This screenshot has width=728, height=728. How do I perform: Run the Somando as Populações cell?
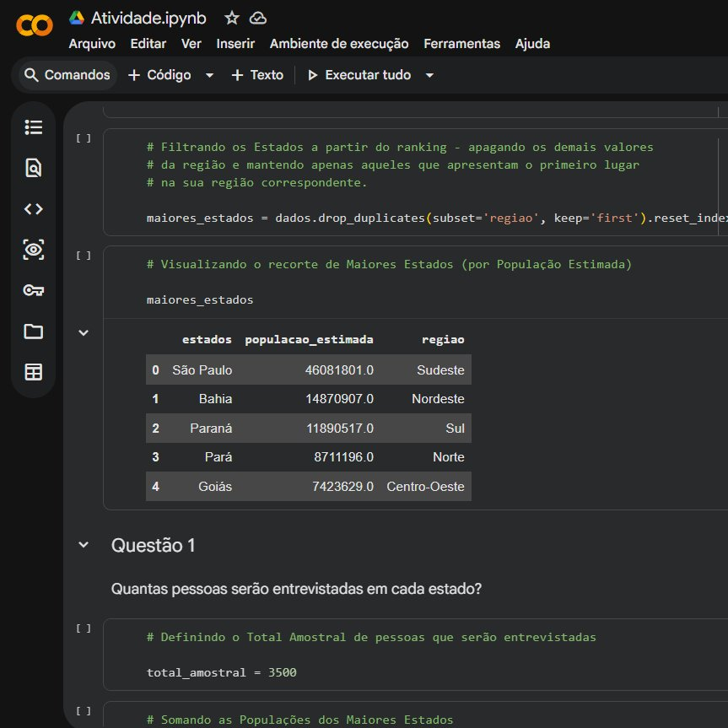point(84,711)
